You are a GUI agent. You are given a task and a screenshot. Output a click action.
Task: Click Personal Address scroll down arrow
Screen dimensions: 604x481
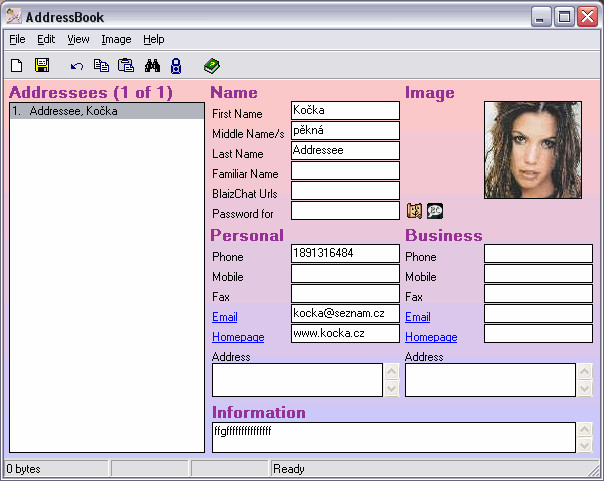click(391, 388)
